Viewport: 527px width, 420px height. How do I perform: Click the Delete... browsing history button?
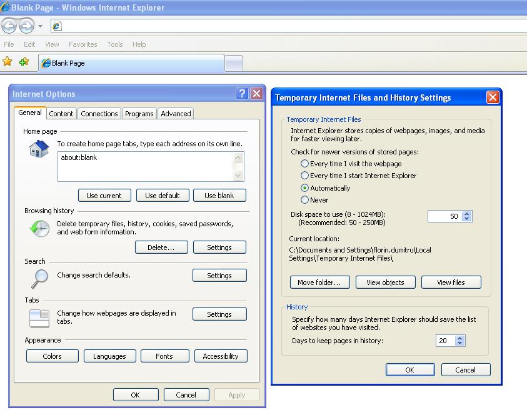click(161, 247)
